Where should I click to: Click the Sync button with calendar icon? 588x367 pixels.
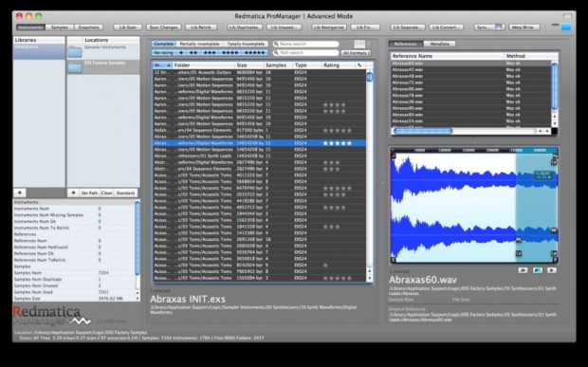click(x=489, y=28)
